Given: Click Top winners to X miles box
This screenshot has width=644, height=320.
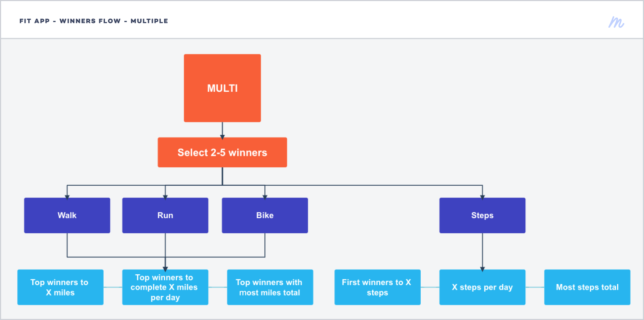Looking at the screenshot, I should pos(60,287).
